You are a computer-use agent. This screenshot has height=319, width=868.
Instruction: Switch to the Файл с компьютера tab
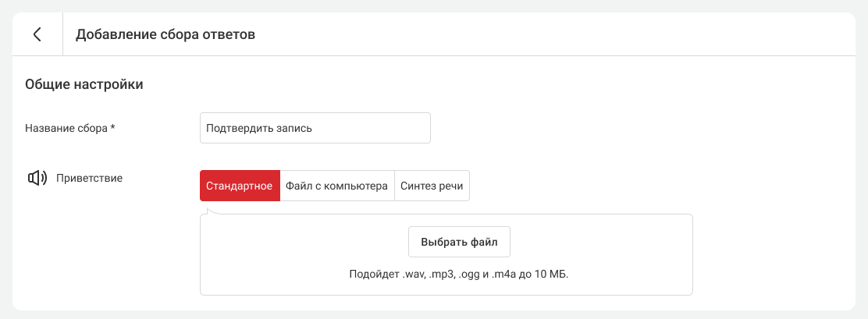point(336,186)
